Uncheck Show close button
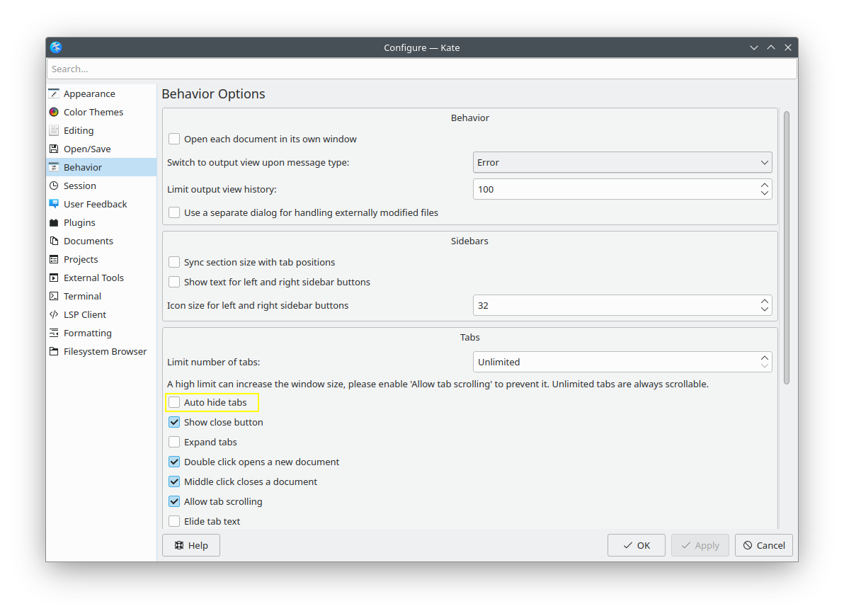The width and height of the screenshot is (844, 616). (x=174, y=422)
